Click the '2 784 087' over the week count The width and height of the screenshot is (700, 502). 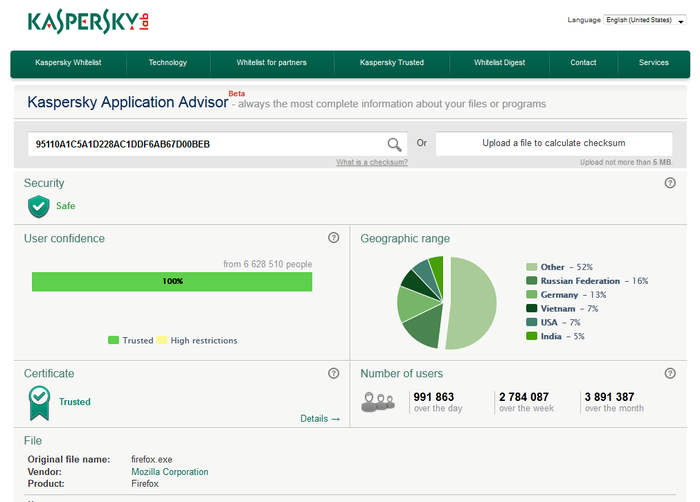pos(524,397)
